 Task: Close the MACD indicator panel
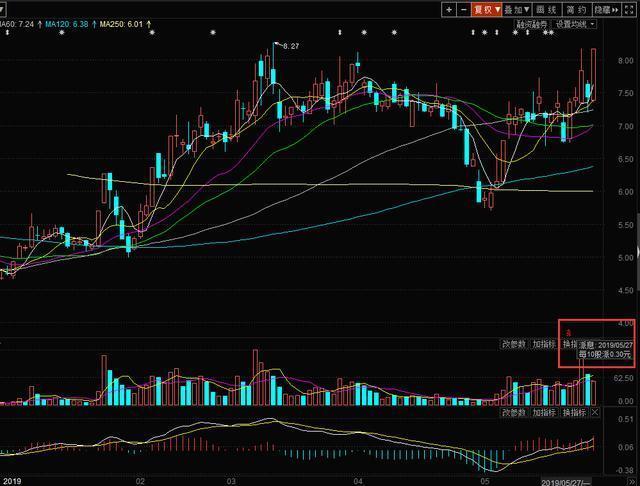click(595, 412)
